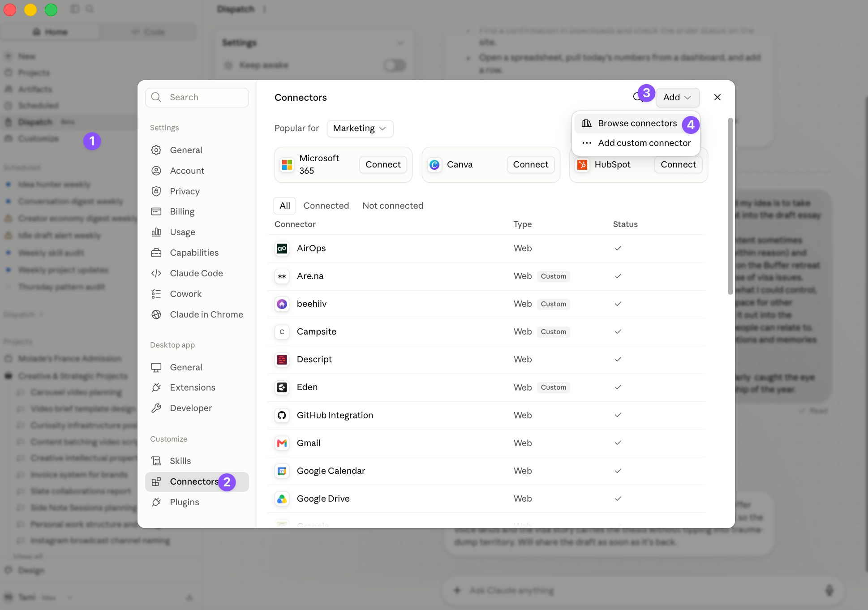This screenshot has height=610, width=868.
Task: Click the Connector column header
Action: (x=295, y=224)
